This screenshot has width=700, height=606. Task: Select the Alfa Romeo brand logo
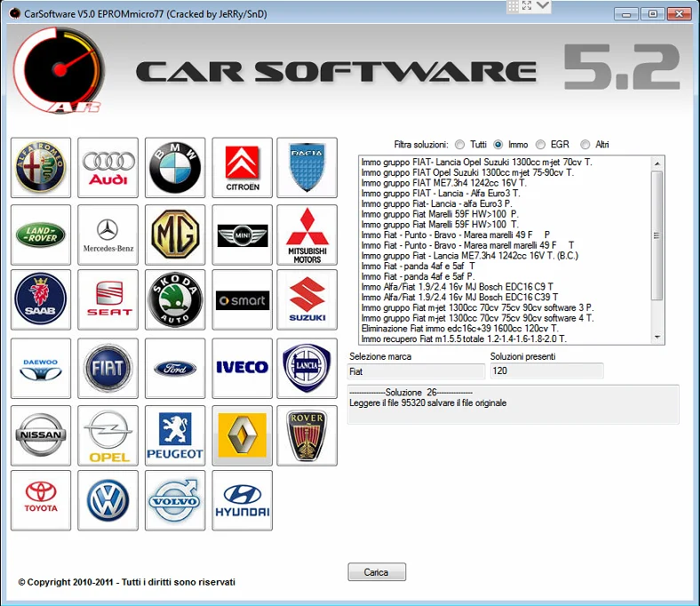41,167
